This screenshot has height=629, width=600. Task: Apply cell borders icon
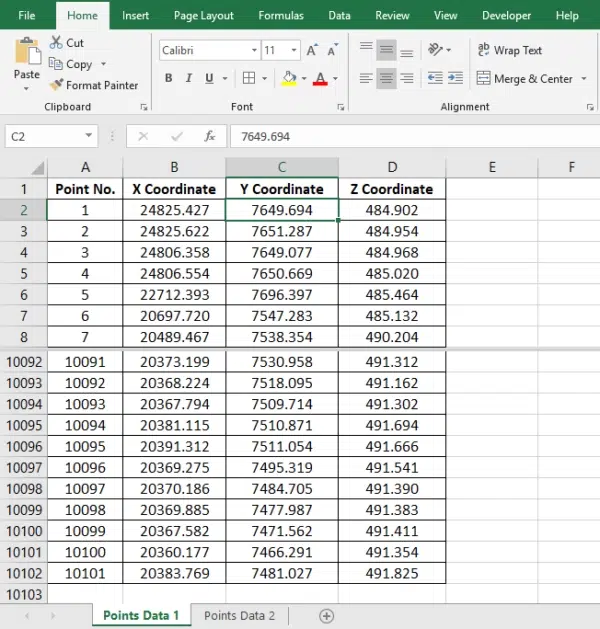click(x=249, y=78)
